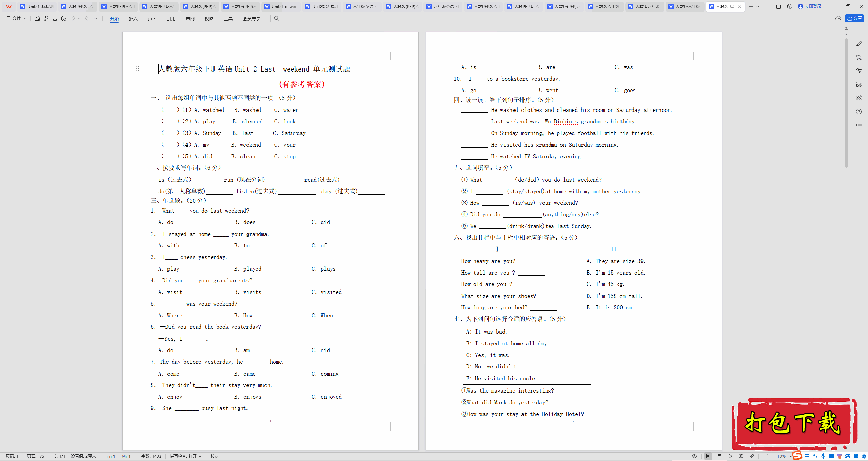Image resolution: width=868 pixels, height=461 pixels.
Task: Redo the last undone action
Action: (87, 18)
